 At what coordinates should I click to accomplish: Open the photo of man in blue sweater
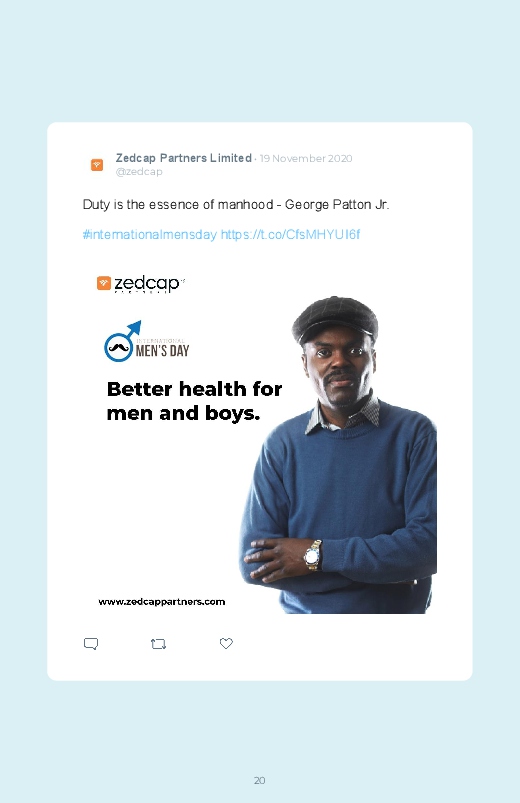click(338, 455)
